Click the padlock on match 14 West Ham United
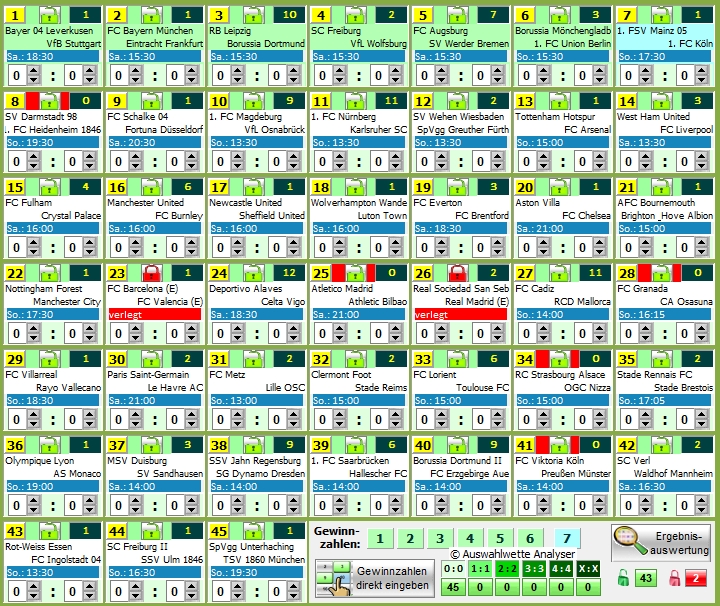The image size is (720, 606). pos(662,101)
